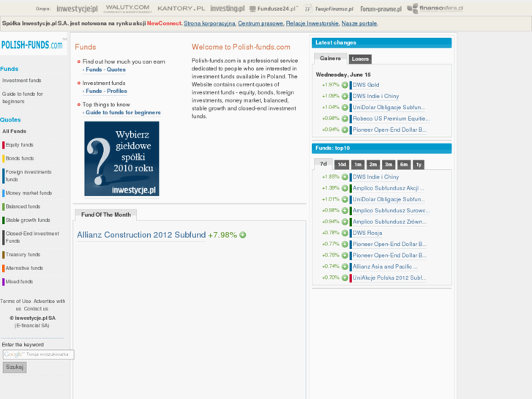The width and height of the screenshot is (532, 399).
Task: Open Mixed funds category
Action: coord(19,282)
